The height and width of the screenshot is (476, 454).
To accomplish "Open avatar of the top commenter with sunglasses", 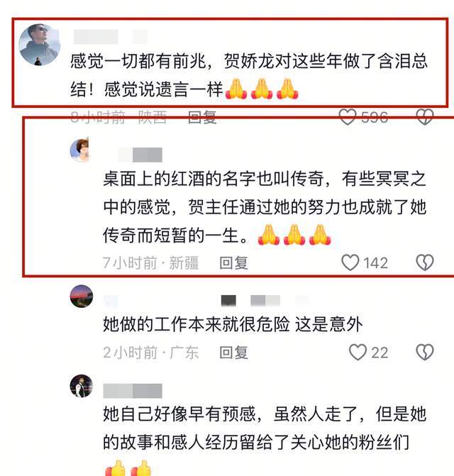I will (x=40, y=45).
